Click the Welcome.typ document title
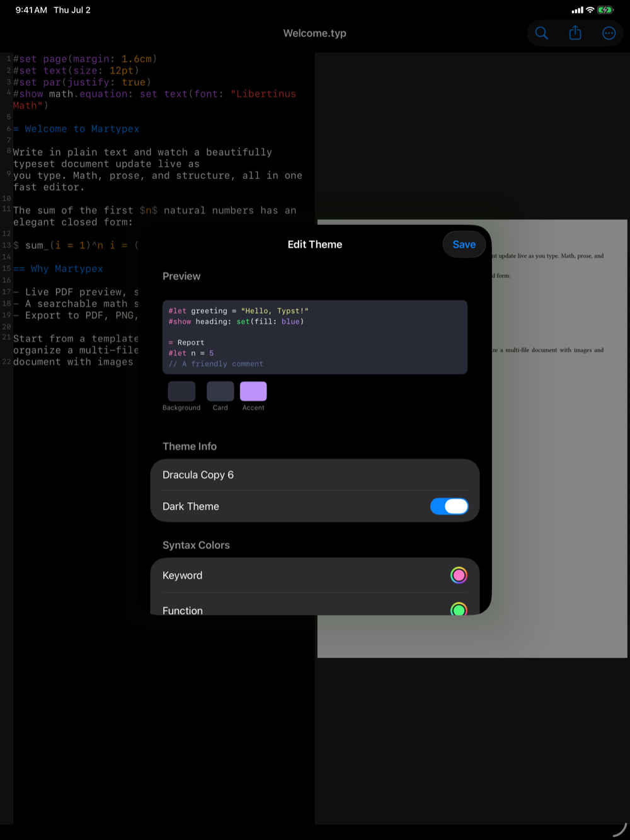 click(x=315, y=33)
